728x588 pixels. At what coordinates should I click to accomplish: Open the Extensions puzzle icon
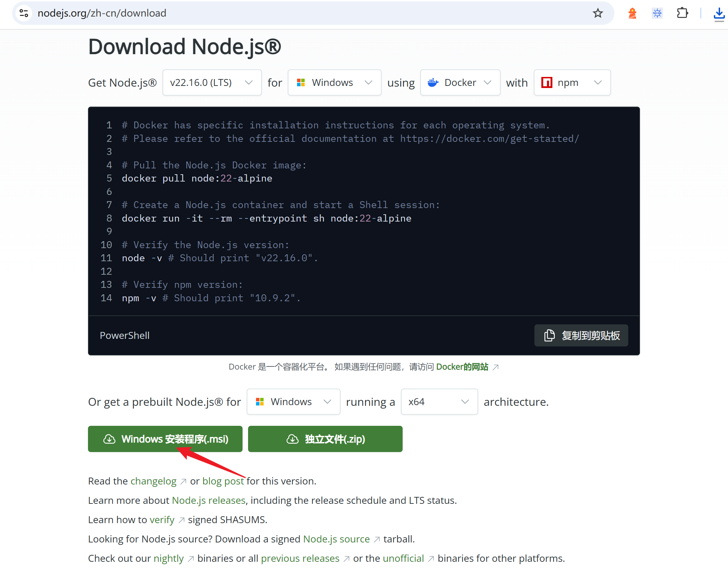coord(682,13)
